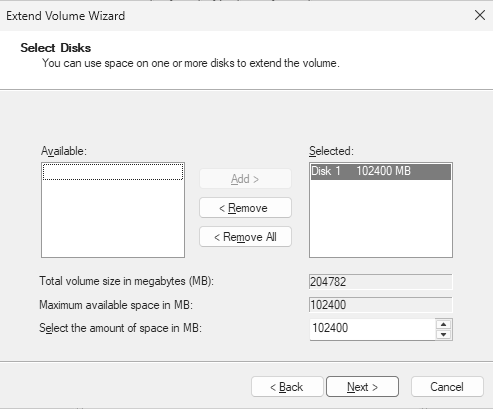This screenshot has height=409, width=493.
Task: Click the < Remove All button
Action: tap(245, 237)
